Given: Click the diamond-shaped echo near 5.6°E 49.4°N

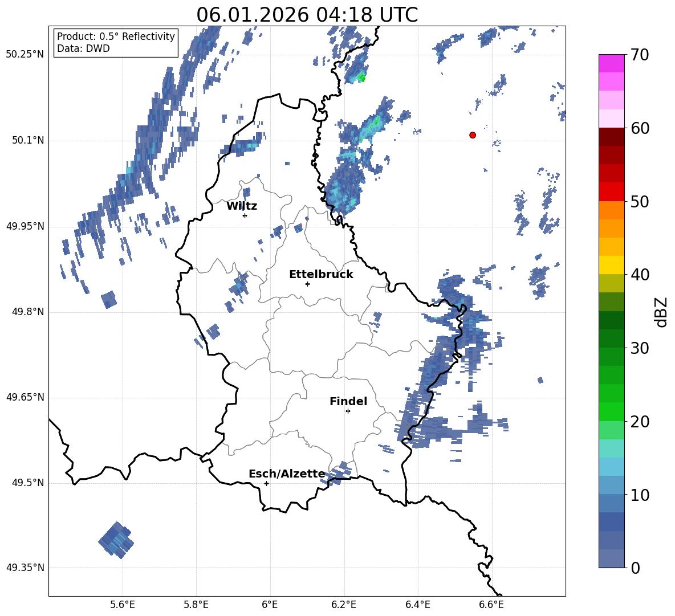Looking at the screenshot, I should click(x=116, y=540).
